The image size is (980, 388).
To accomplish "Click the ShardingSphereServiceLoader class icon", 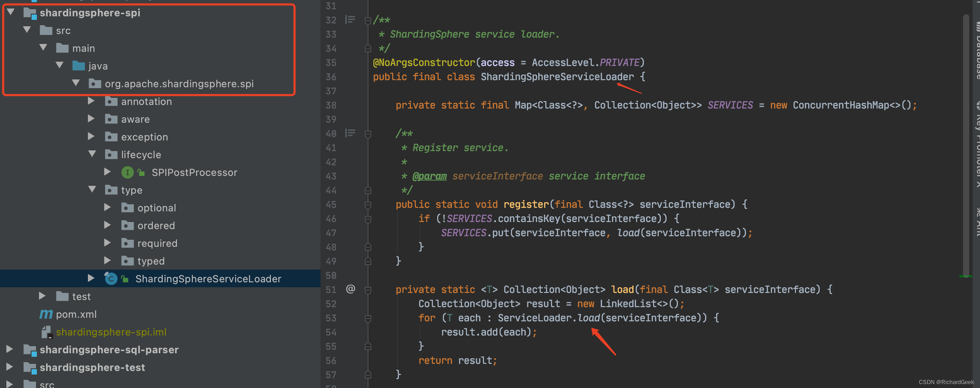I will (x=111, y=278).
